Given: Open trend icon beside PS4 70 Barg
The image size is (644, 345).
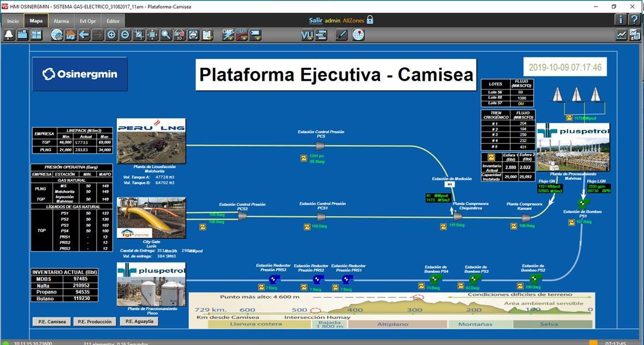Looking at the screenshot, I should pyautogui.click(x=421, y=286).
